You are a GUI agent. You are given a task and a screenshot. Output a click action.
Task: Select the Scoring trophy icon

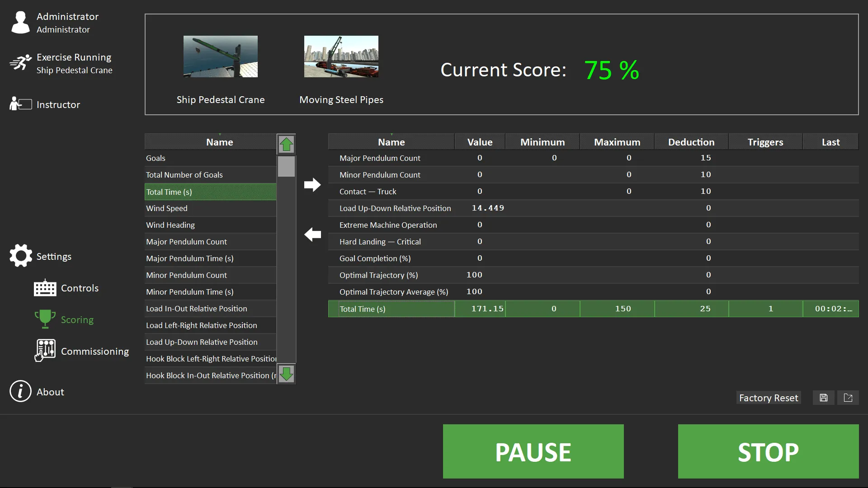[45, 319]
